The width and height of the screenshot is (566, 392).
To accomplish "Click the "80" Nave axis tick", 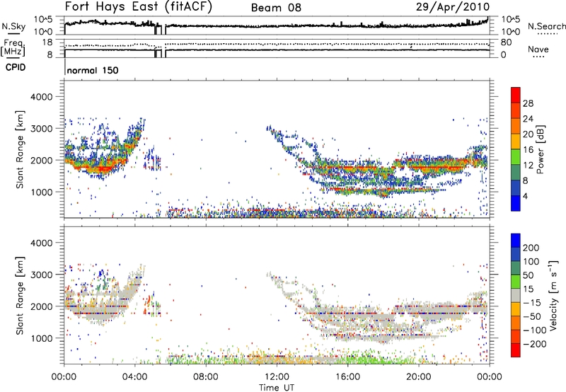I will click(506, 42).
